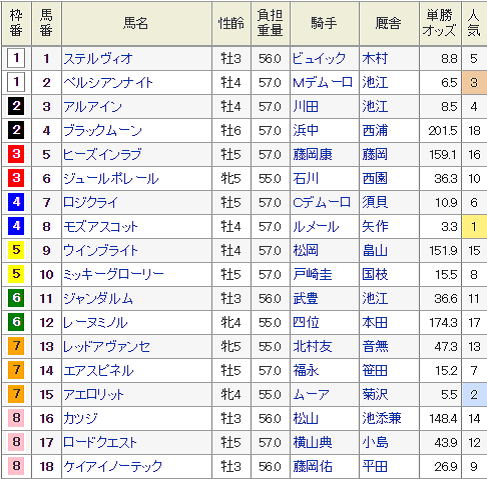The width and height of the screenshot is (487, 479).
Task: Open horse link ステルヴィオ
Action: point(98,59)
